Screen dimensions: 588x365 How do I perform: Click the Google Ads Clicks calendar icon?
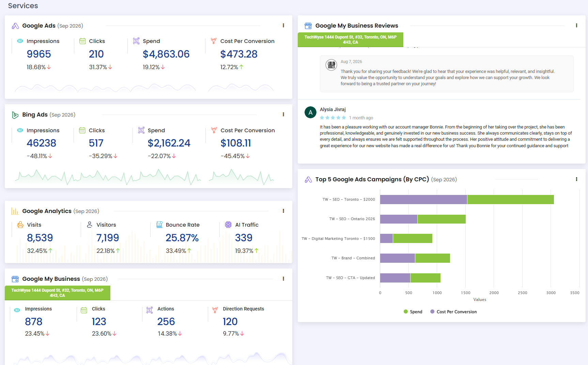pyautogui.click(x=82, y=41)
